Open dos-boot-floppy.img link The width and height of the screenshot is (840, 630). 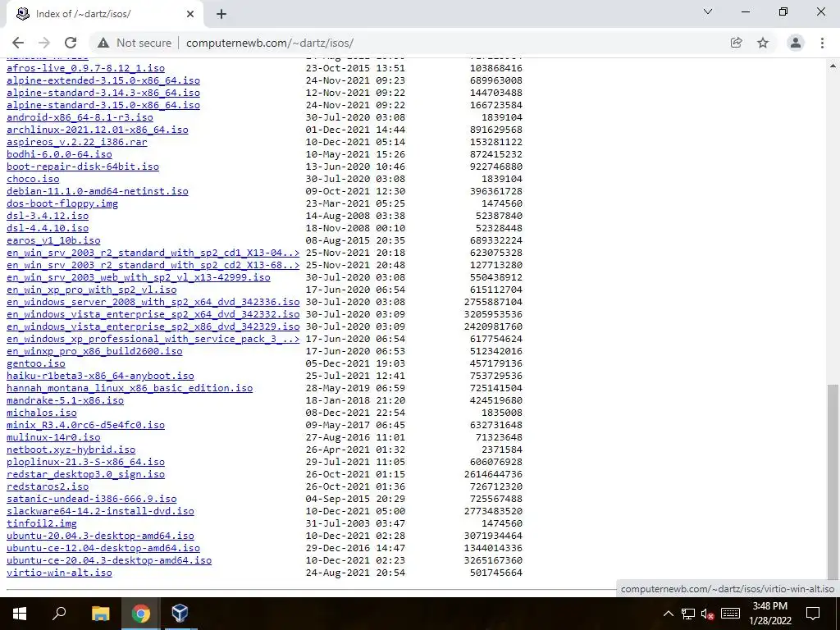62,203
